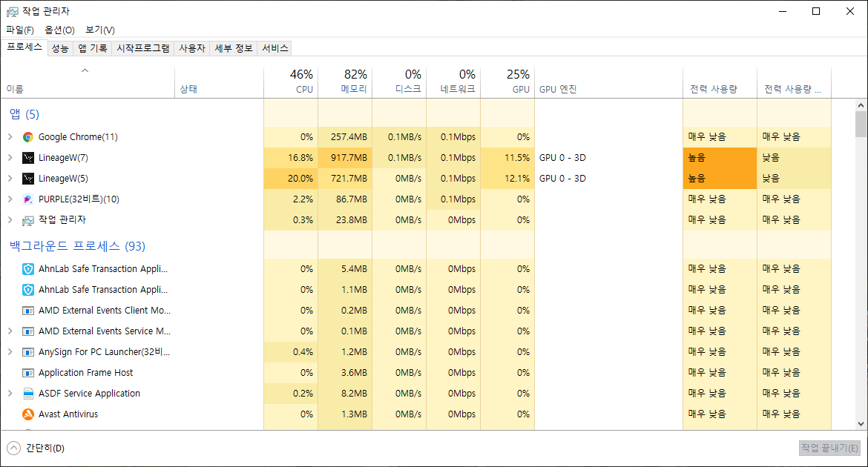Select the 프로세스 tab
Image resolution: width=868 pixels, height=467 pixels.
tap(24, 47)
